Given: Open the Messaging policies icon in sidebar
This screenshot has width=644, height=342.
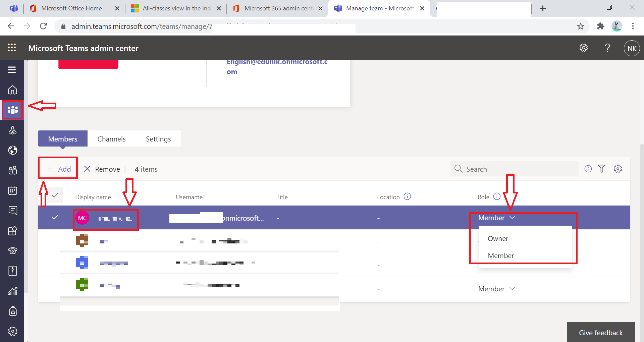Looking at the screenshot, I should coord(12,211).
